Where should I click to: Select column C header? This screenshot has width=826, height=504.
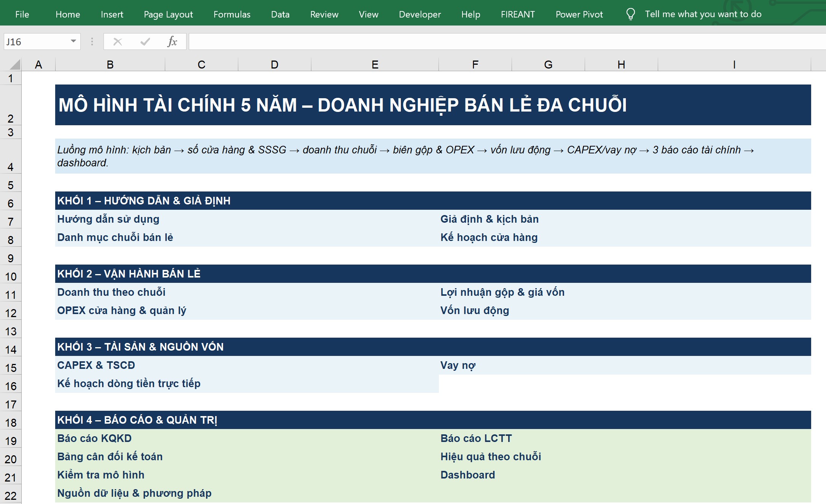click(x=201, y=64)
